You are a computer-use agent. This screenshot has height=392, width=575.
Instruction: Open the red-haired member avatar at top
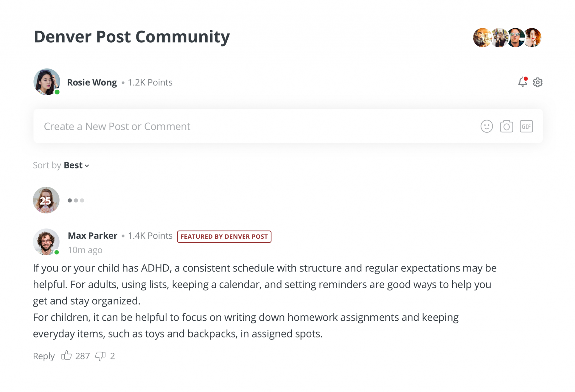533,38
